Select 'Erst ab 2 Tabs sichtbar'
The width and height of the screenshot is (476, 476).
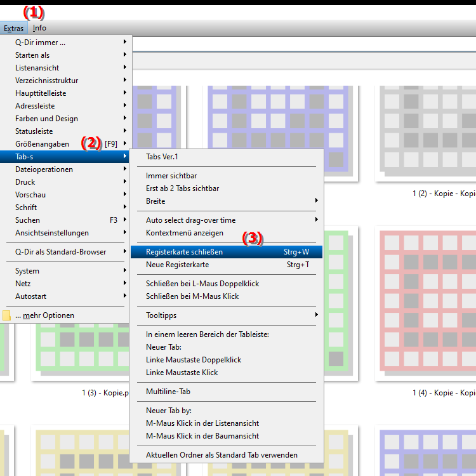tap(227, 189)
